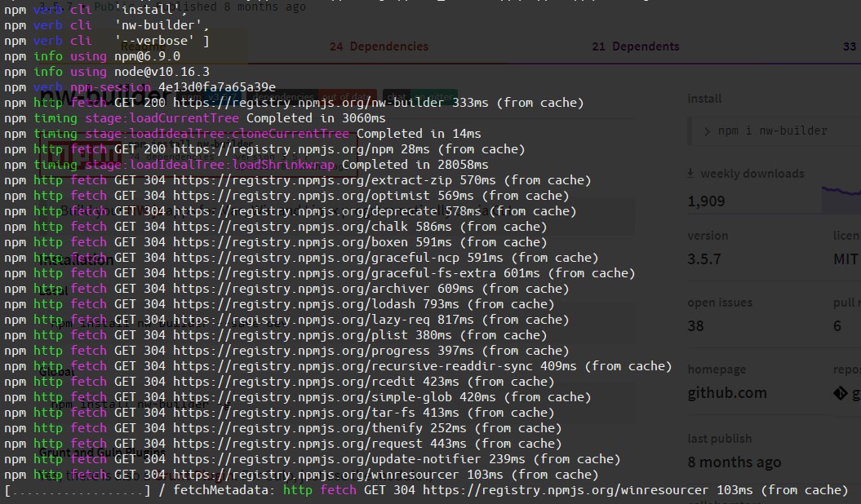
Task: Click the optimist registry fetch line
Action: pyautogui.click(x=286, y=195)
